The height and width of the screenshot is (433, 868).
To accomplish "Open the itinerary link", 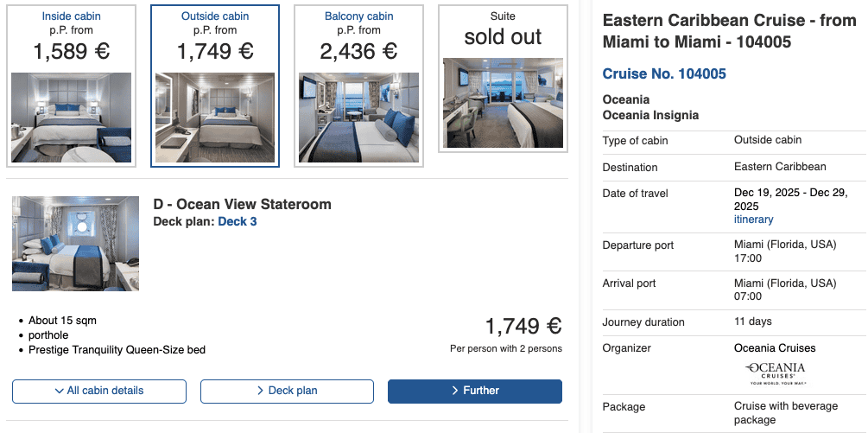I will [x=753, y=220].
